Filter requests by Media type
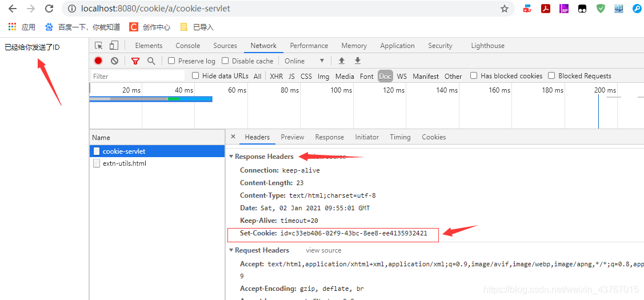 [345, 76]
